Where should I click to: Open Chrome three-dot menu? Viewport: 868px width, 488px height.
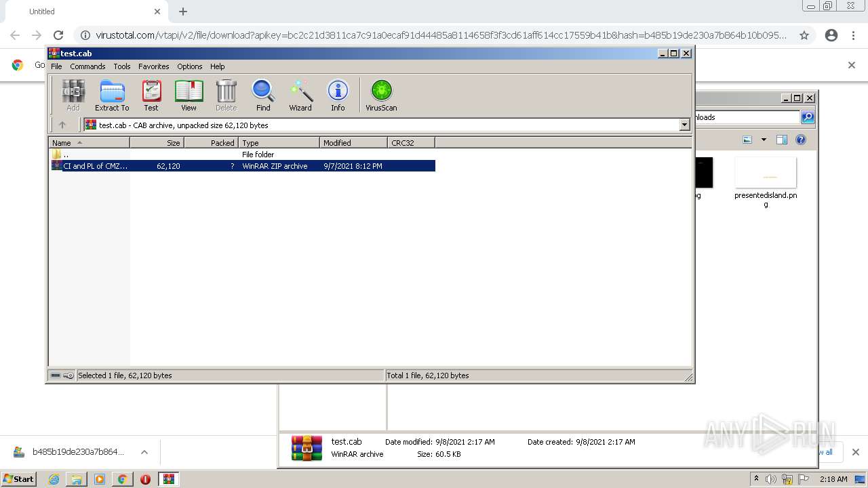click(854, 35)
